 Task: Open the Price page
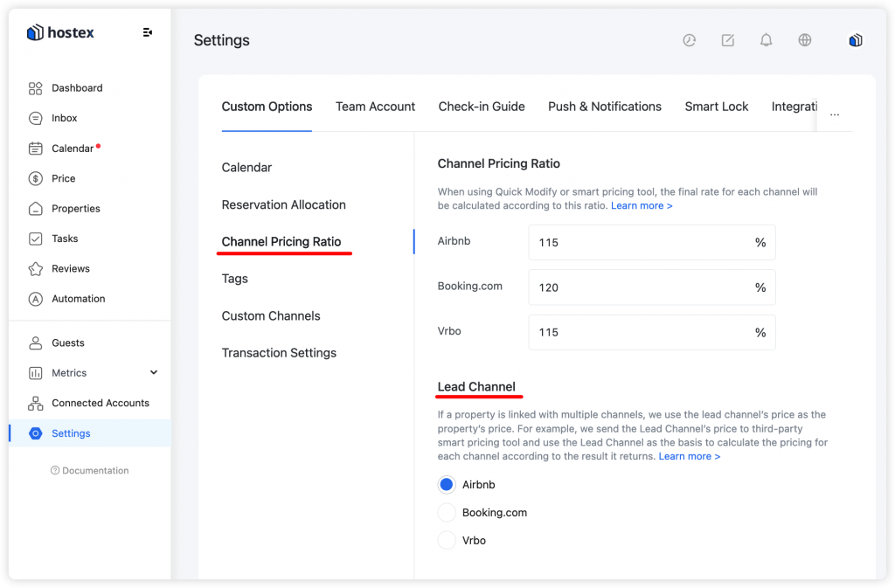pyautogui.click(x=63, y=178)
